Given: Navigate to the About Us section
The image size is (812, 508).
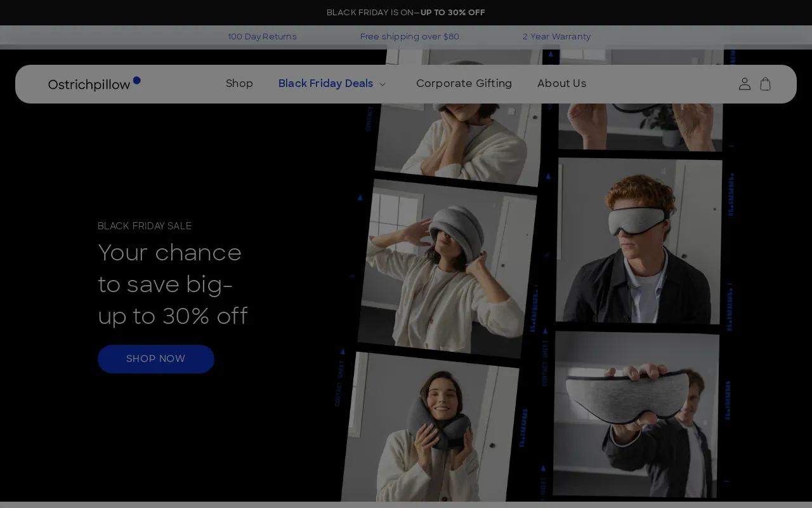Looking at the screenshot, I should coord(561,84).
